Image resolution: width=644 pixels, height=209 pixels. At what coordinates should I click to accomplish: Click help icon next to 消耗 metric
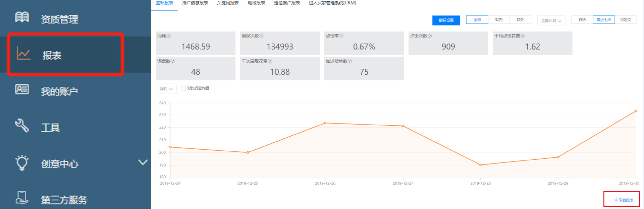pyautogui.click(x=169, y=36)
